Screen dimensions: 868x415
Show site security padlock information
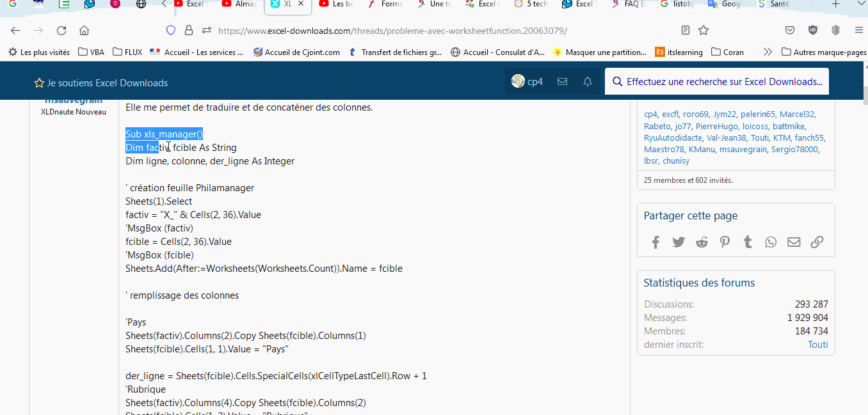tap(189, 30)
